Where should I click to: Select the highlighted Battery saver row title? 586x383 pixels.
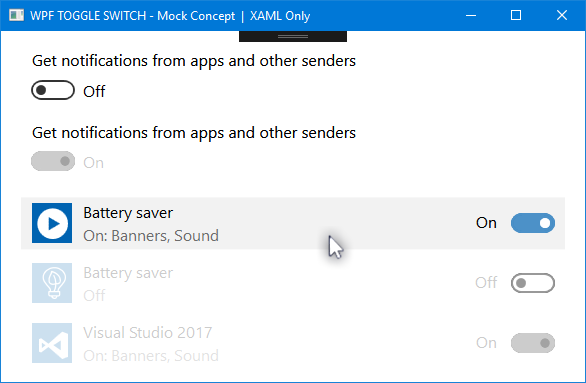tap(128, 213)
